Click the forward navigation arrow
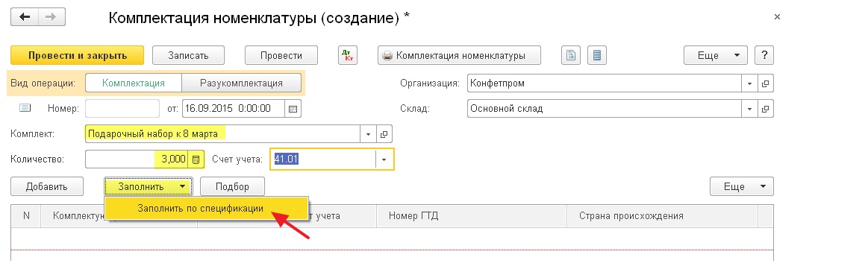This screenshot has width=868, height=269. 51,17
